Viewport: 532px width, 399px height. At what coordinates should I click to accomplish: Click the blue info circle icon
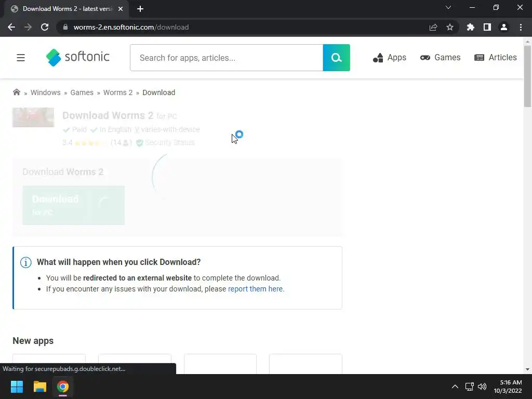pyautogui.click(x=26, y=262)
